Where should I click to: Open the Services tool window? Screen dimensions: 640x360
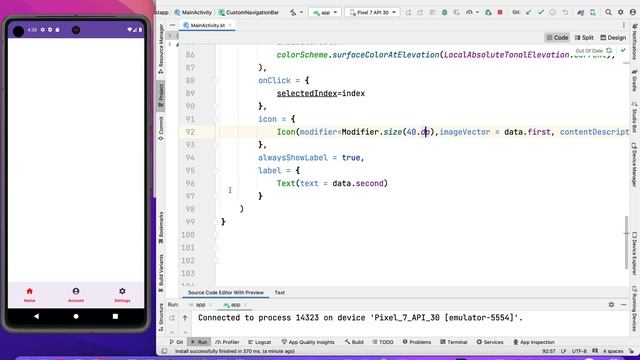490,342
